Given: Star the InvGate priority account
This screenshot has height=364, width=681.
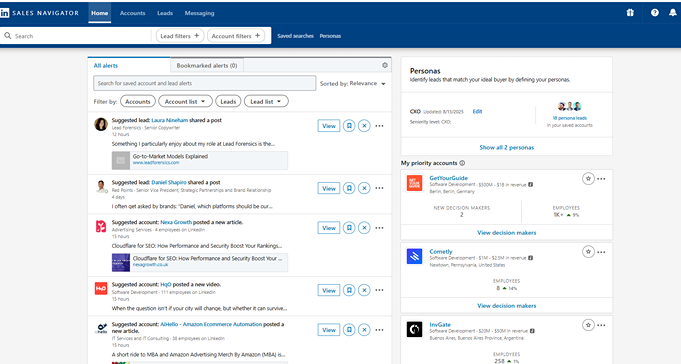Looking at the screenshot, I should pyautogui.click(x=588, y=324).
